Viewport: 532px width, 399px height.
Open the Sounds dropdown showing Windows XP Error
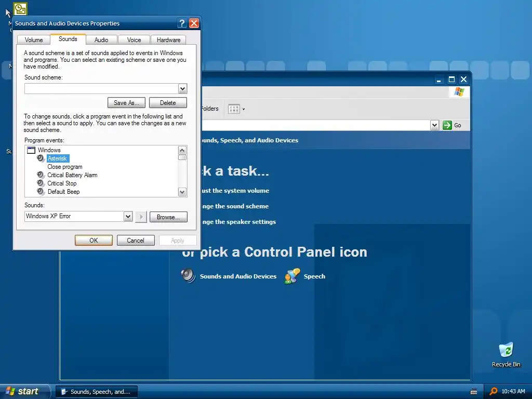(128, 217)
